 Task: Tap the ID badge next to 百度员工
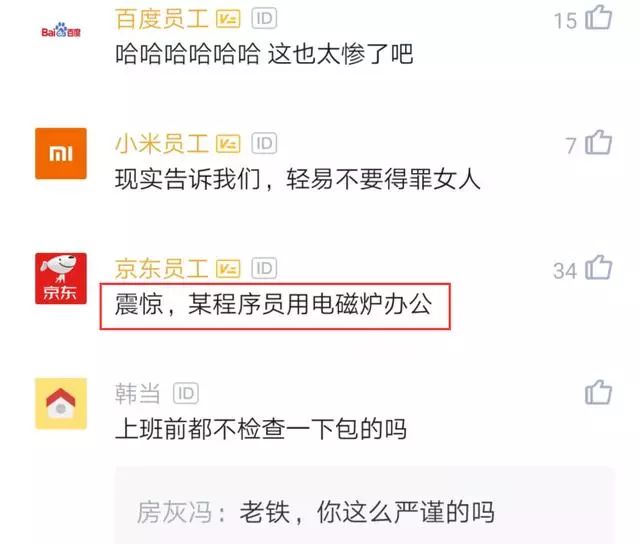pos(264,18)
